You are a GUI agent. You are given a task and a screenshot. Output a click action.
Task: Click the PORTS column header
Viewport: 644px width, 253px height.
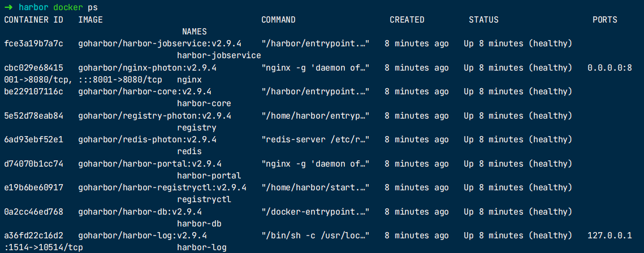point(604,20)
